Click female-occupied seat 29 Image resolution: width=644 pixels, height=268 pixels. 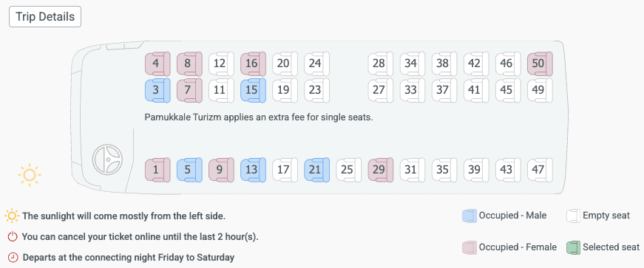tap(380, 170)
